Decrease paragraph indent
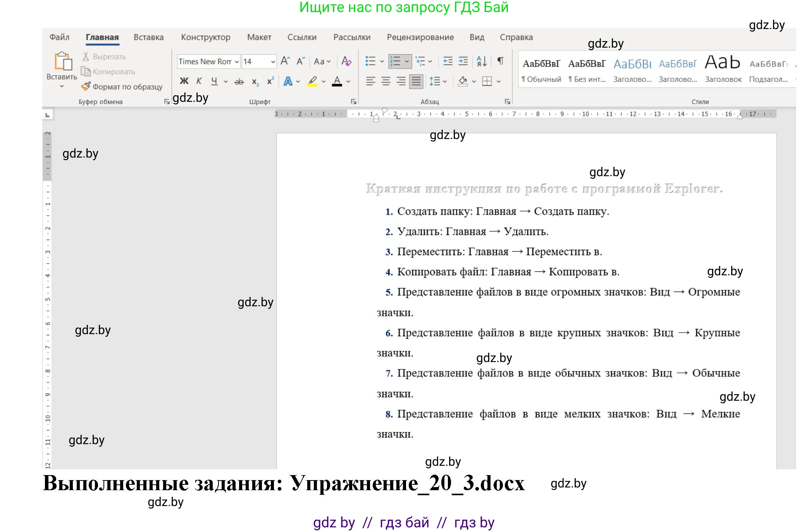Screen dimensions: 809x532 coord(448,61)
